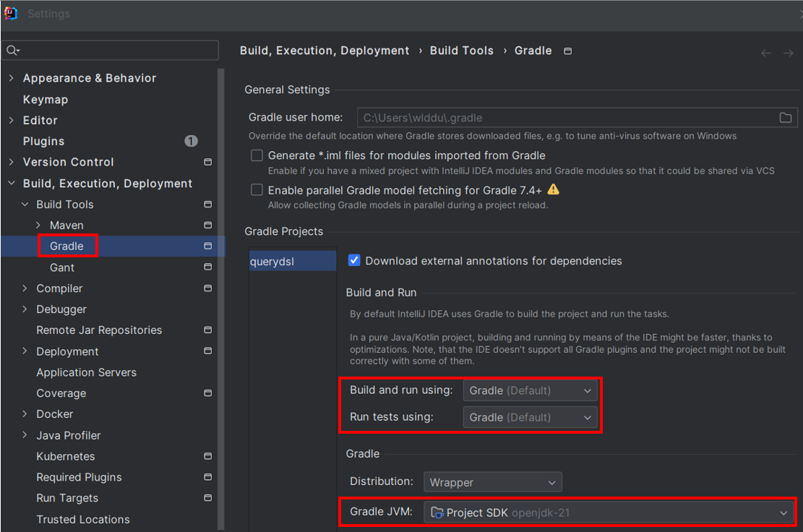Open the Build and run using dropdown
This screenshot has width=803, height=532.
coord(530,390)
